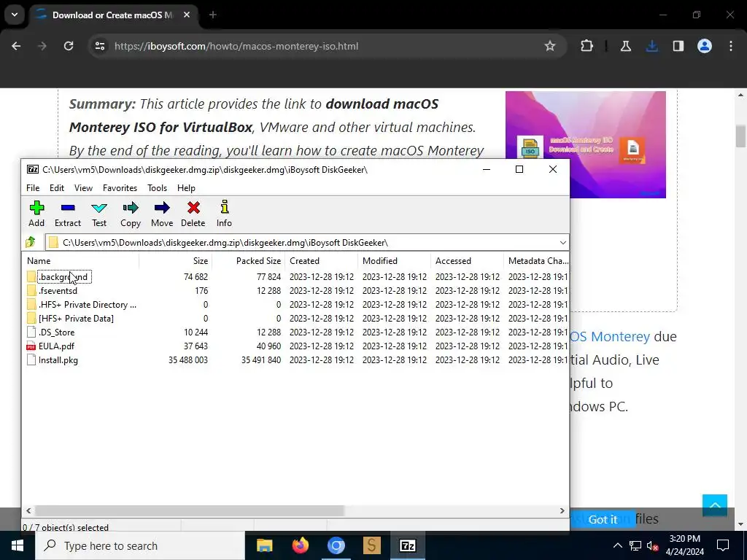Sort file list by Name column
747x560 pixels.
(x=80, y=261)
